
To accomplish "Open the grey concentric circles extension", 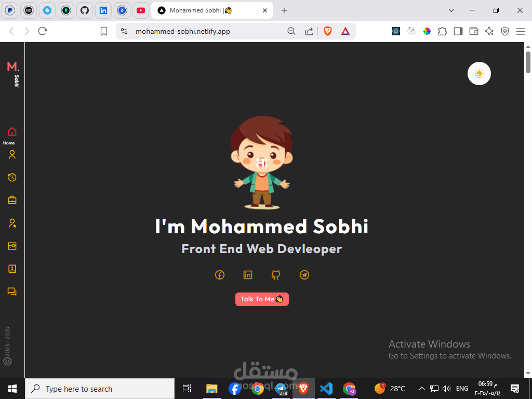I will [x=411, y=31].
